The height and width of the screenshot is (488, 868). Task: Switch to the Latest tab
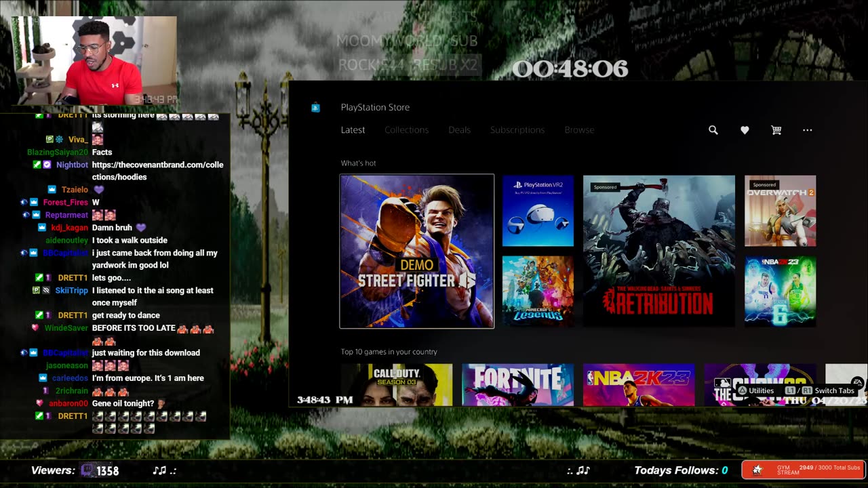point(353,130)
